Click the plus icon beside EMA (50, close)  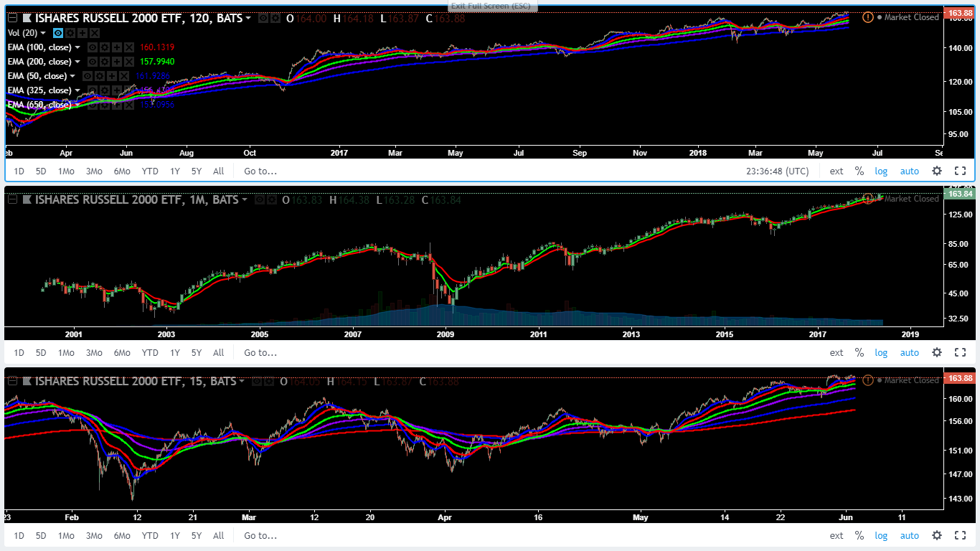click(x=111, y=76)
